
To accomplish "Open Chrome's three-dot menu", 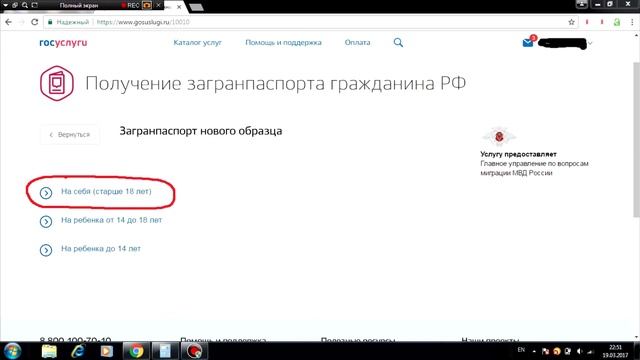I will [632, 22].
